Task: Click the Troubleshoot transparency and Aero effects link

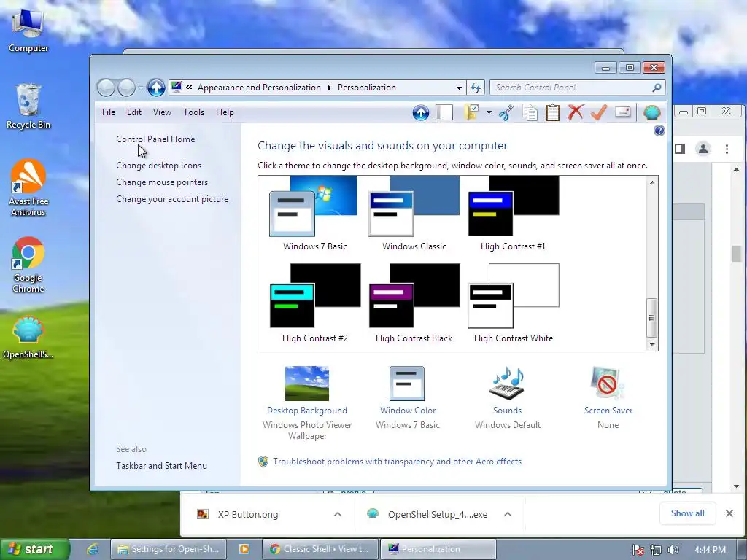Action: tap(397, 462)
